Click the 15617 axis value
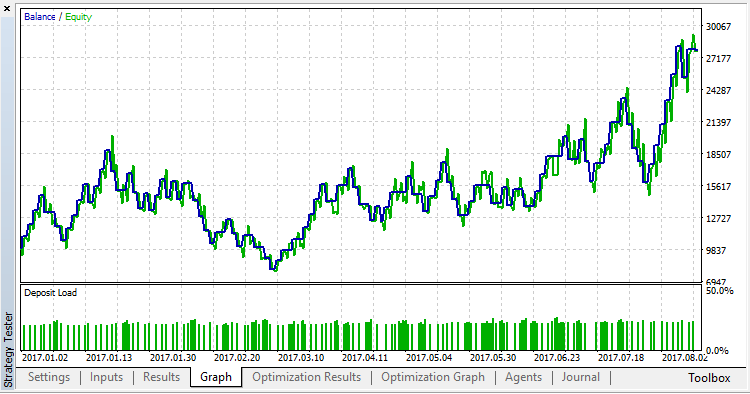This screenshot has height=394, width=750. [x=718, y=186]
